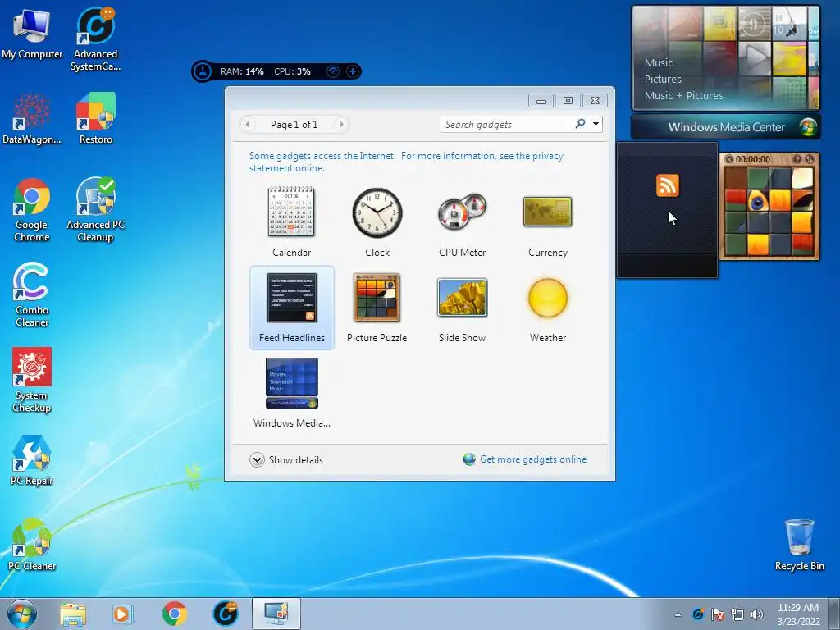Click the shuffle icon on Picture Puzzle gadget
Image resolution: width=840 pixels, height=630 pixels.
(810, 159)
